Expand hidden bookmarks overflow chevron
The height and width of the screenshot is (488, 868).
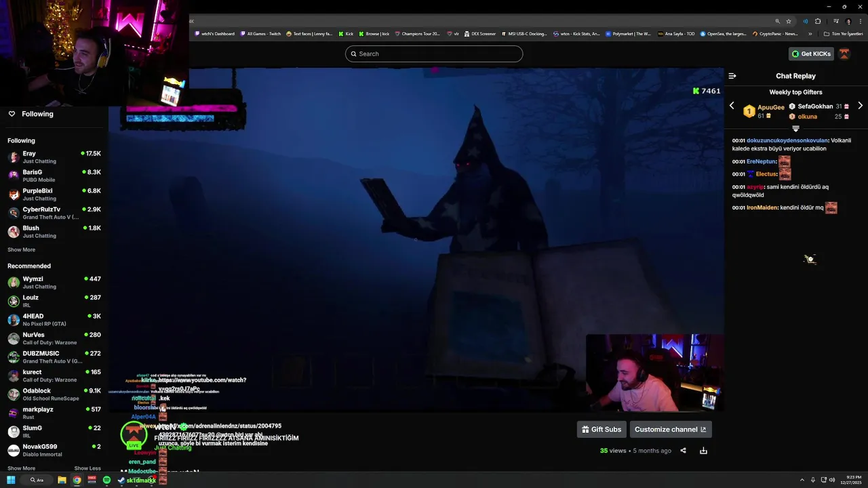810,33
